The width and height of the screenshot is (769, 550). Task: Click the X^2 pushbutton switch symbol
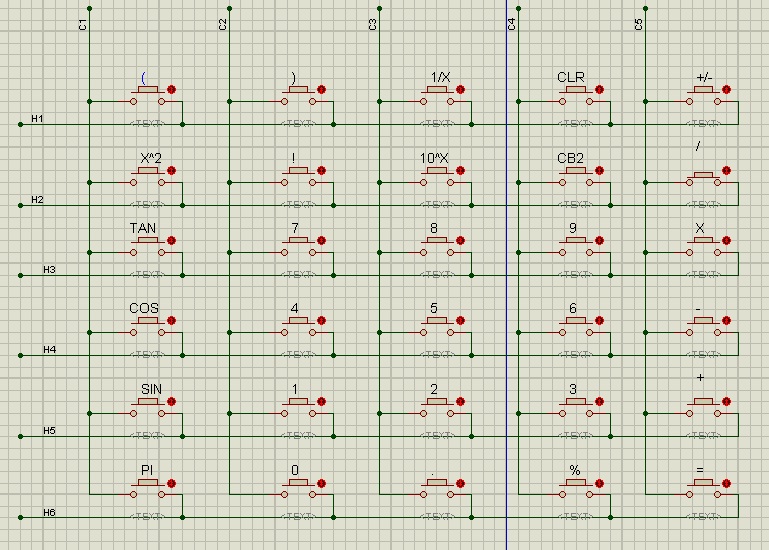tap(147, 177)
